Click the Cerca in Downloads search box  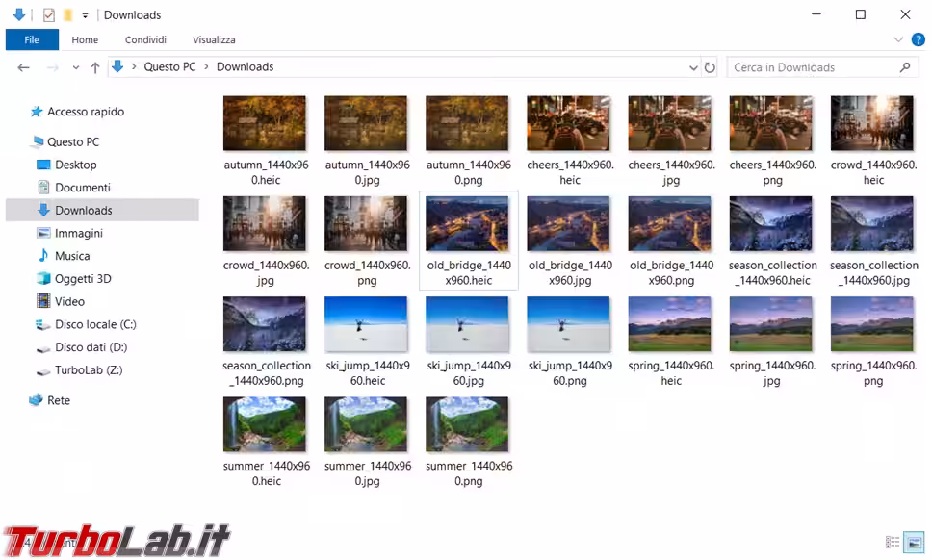point(809,67)
